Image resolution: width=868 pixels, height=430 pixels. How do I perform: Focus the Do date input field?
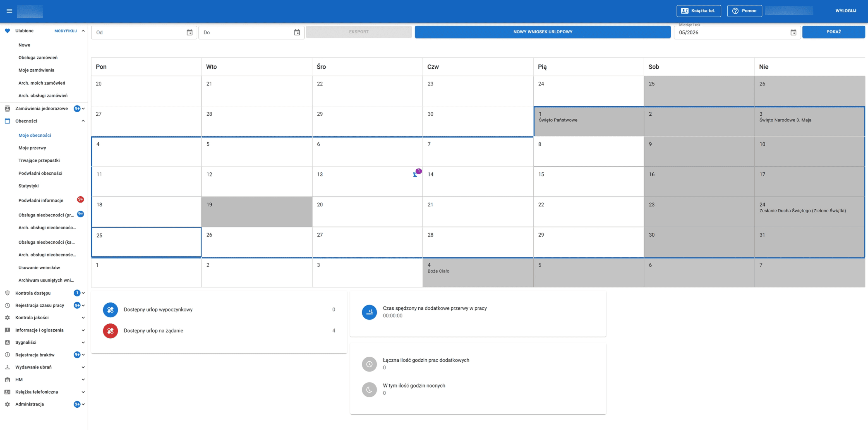[251, 32]
